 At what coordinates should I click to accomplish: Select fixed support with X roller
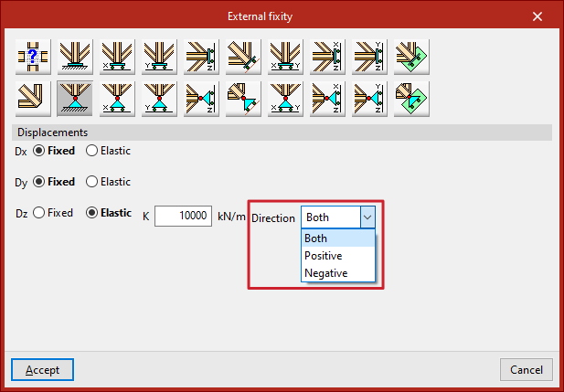click(x=117, y=57)
